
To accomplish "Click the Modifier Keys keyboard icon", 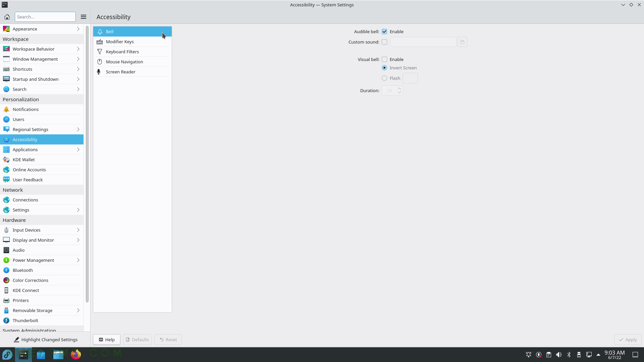I will (100, 42).
